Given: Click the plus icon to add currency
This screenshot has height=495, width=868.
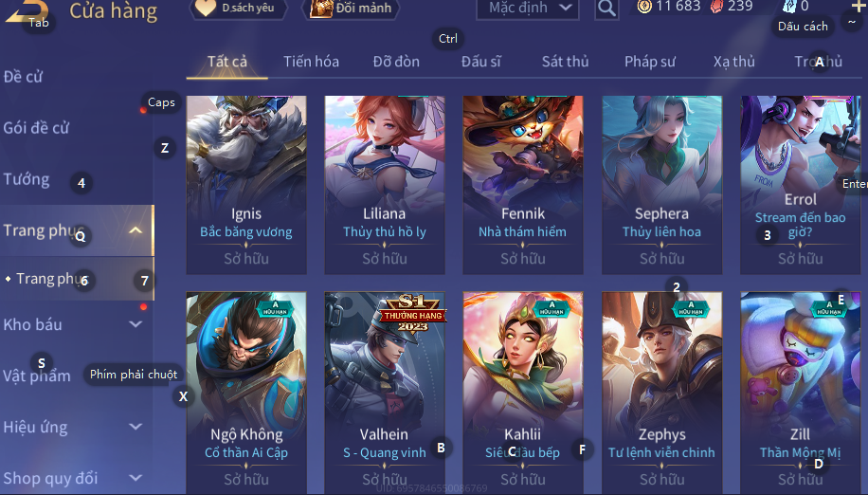Looking at the screenshot, I should coord(858,6).
